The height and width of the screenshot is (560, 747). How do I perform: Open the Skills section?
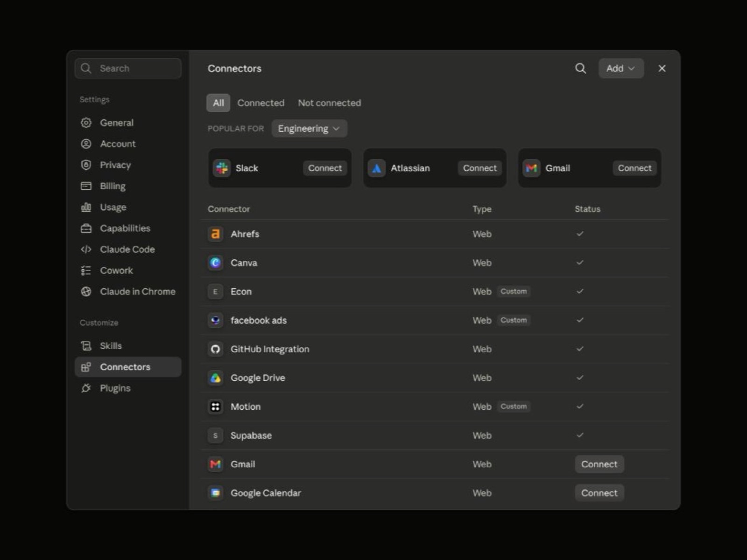click(x=128, y=346)
